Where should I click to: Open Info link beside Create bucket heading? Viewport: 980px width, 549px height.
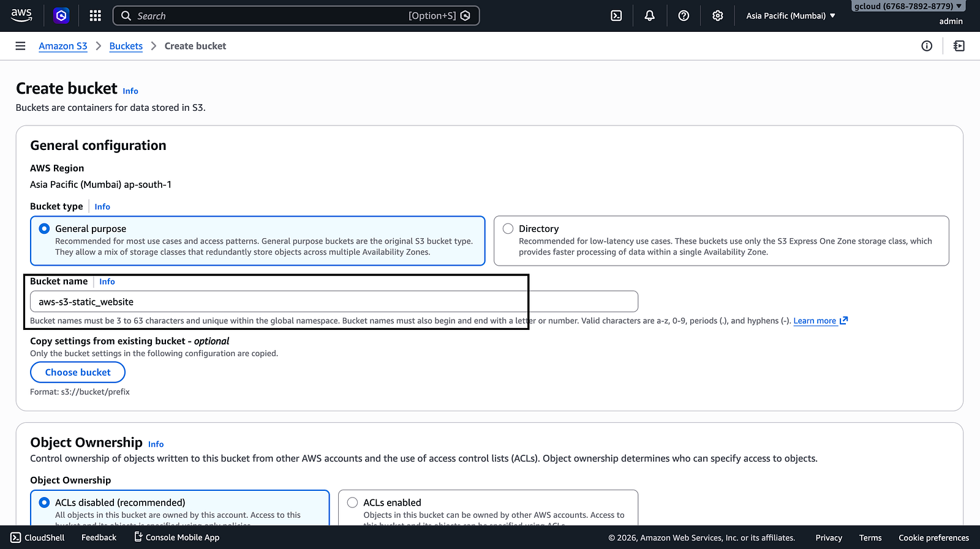pyautogui.click(x=130, y=91)
